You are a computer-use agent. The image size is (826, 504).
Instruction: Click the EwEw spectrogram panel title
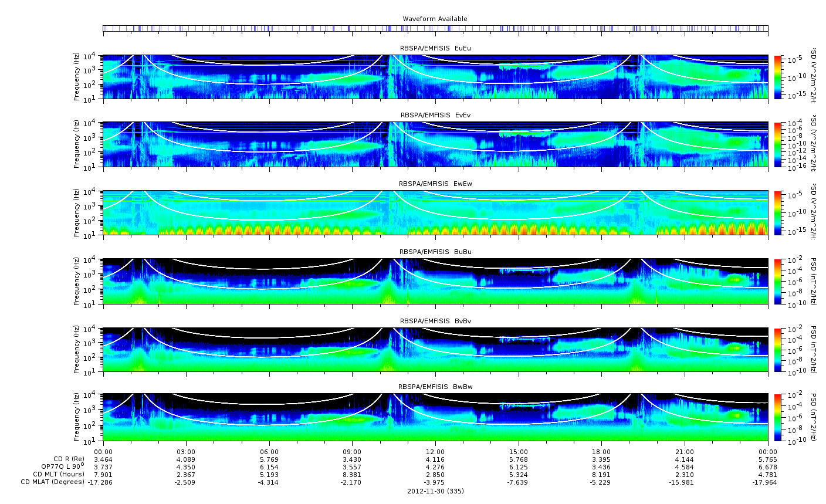tap(435, 184)
